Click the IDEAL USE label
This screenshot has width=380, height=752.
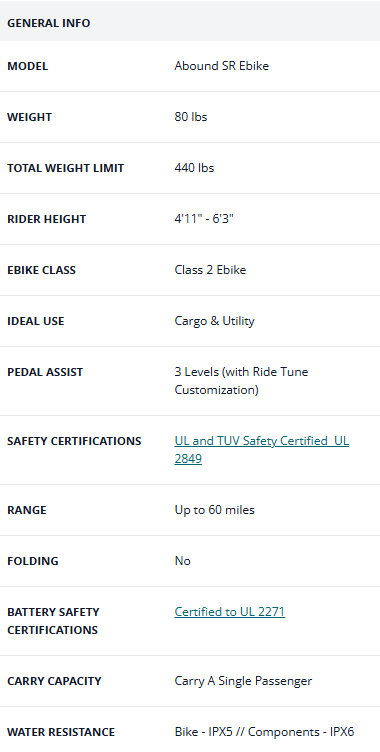[36, 321]
